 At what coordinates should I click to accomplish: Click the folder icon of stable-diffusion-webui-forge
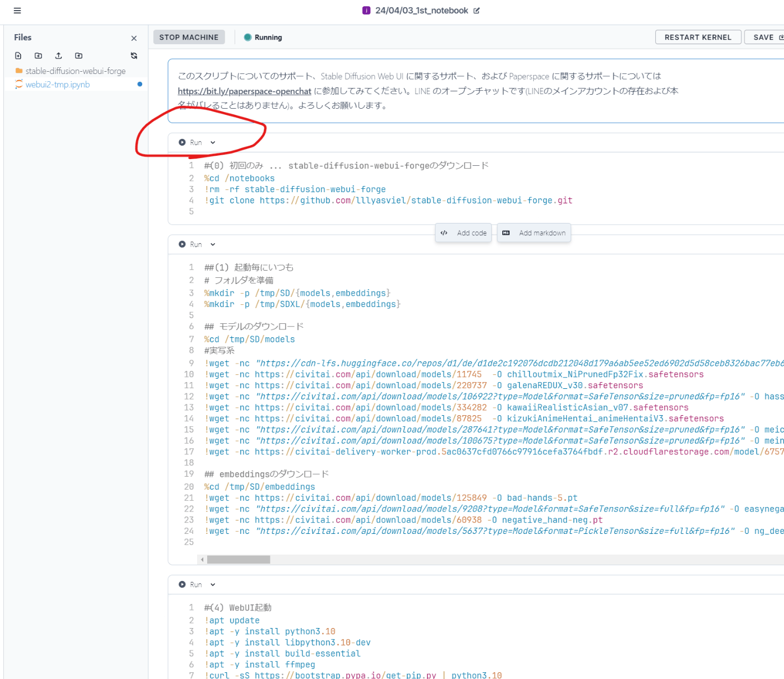pyautogui.click(x=19, y=71)
